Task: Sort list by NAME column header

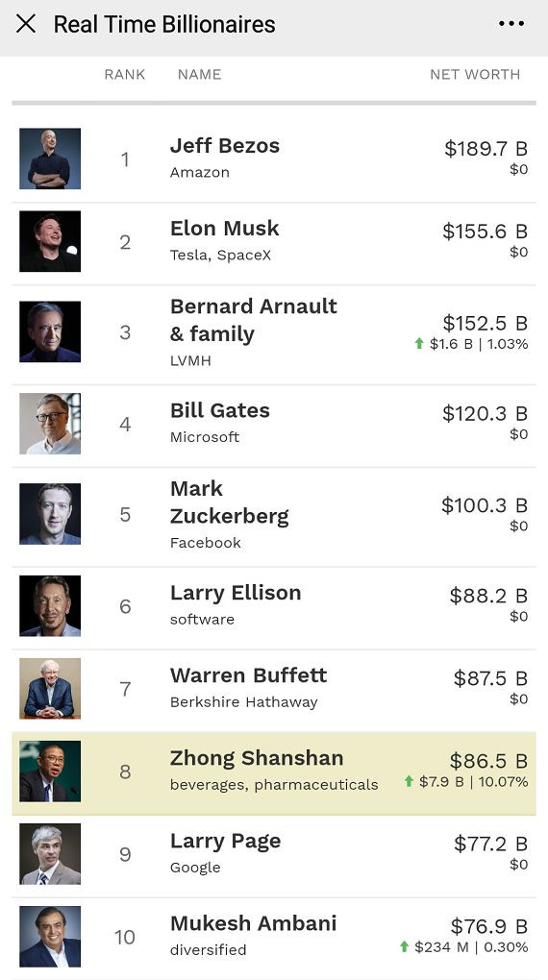Action: point(200,74)
